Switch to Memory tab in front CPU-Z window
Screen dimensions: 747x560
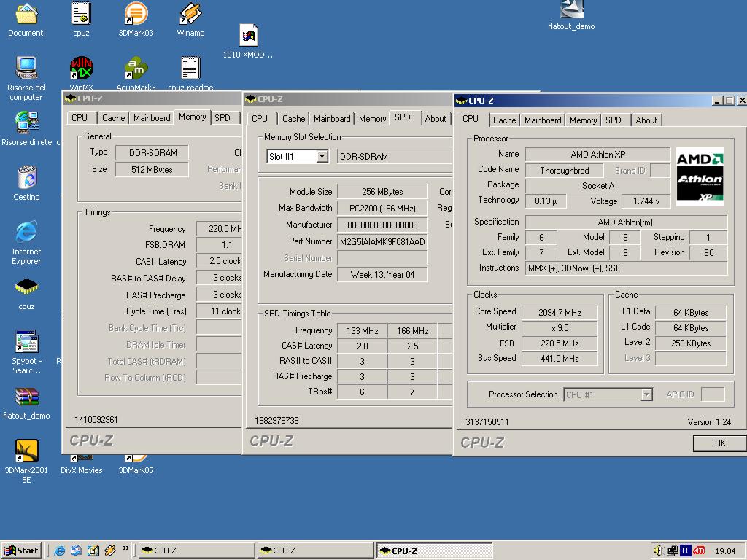(x=583, y=120)
